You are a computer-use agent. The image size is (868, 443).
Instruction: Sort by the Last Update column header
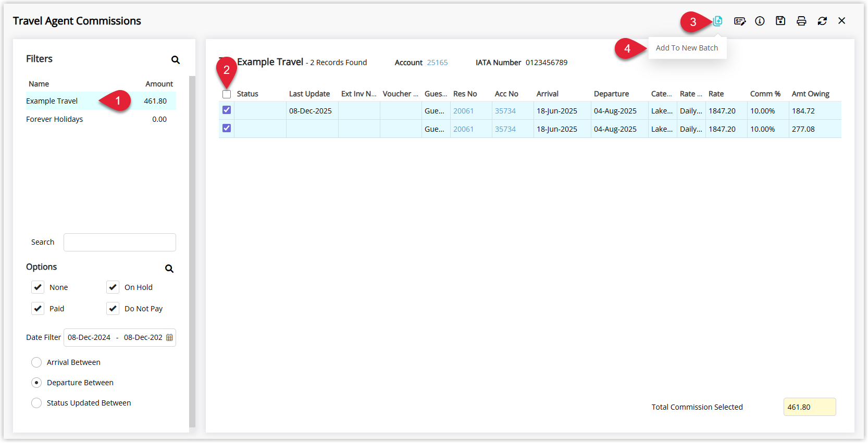coord(309,94)
